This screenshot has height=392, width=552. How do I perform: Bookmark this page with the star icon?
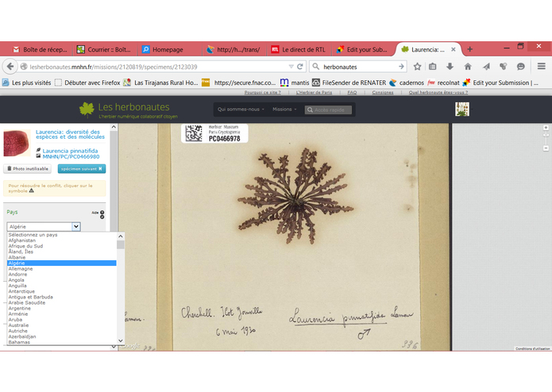(417, 67)
